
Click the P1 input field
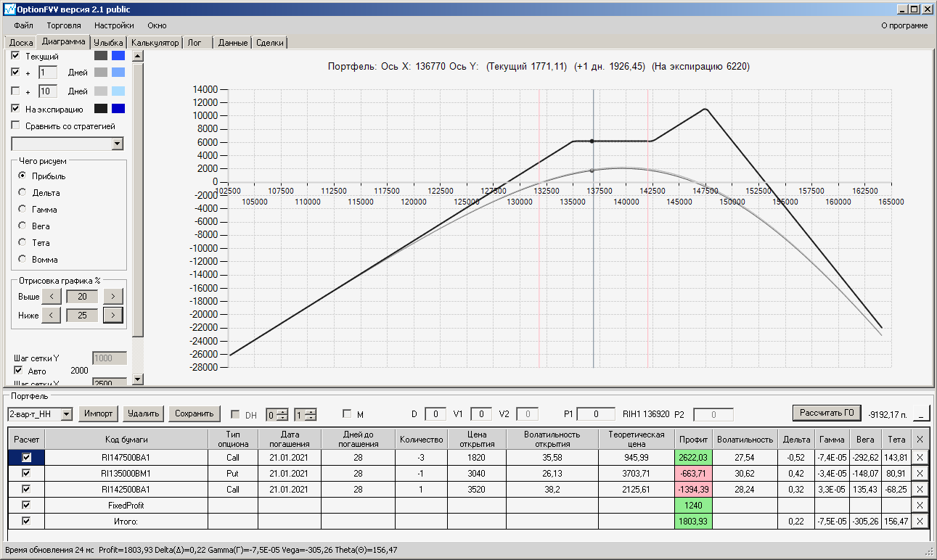(596, 414)
